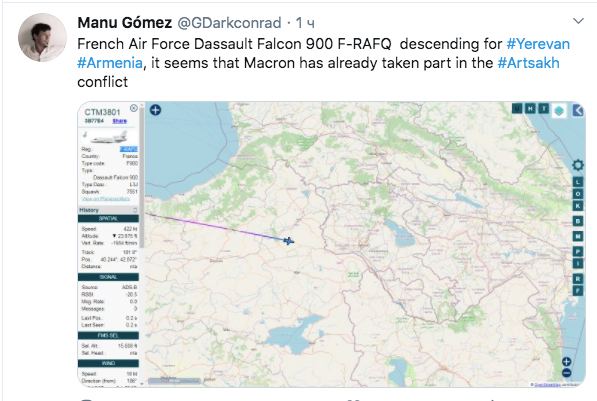Screen dimensions: 597x401
Task: Collapse sidebar with the left chevron button
Action: tap(578, 111)
